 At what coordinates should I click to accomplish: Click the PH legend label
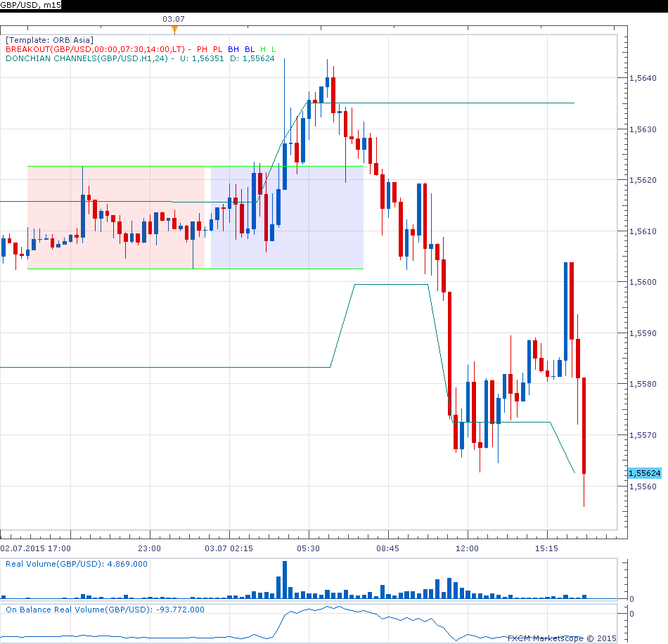click(x=202, y=49)
